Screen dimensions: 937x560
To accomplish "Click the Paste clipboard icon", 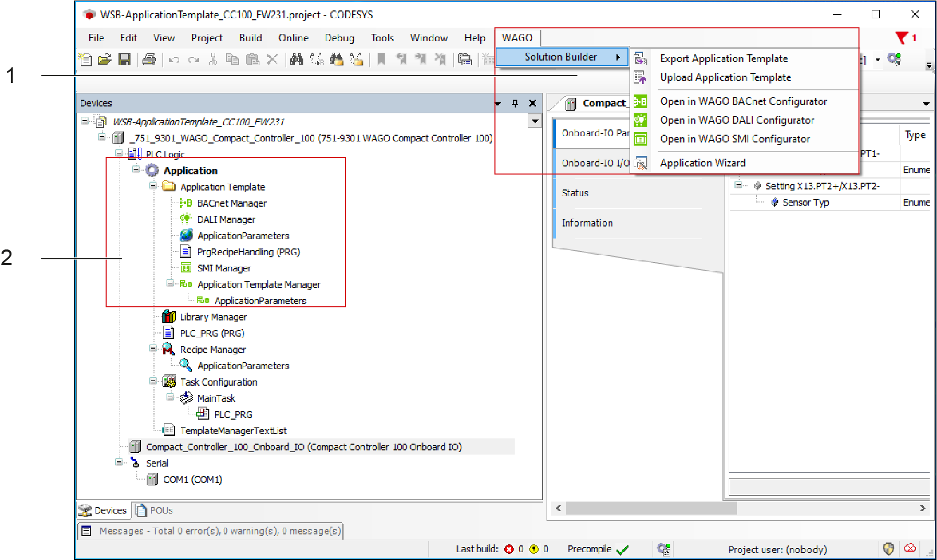I will pos(252,59).
